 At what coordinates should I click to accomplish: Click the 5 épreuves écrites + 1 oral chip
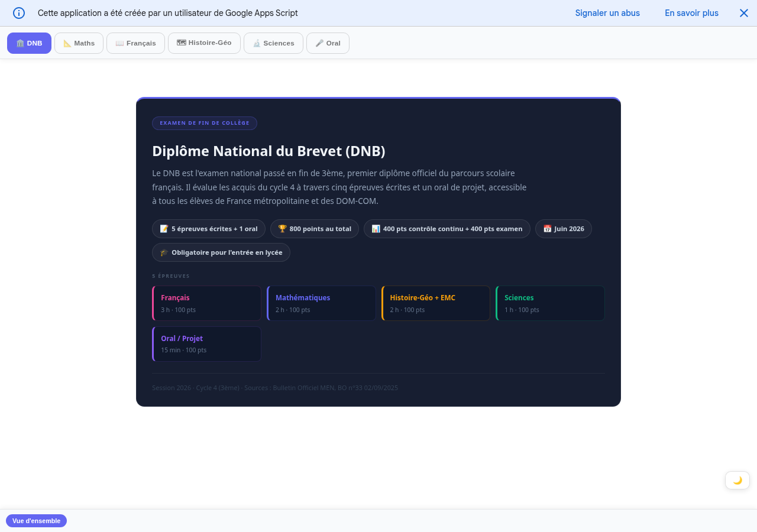point(209,229)
